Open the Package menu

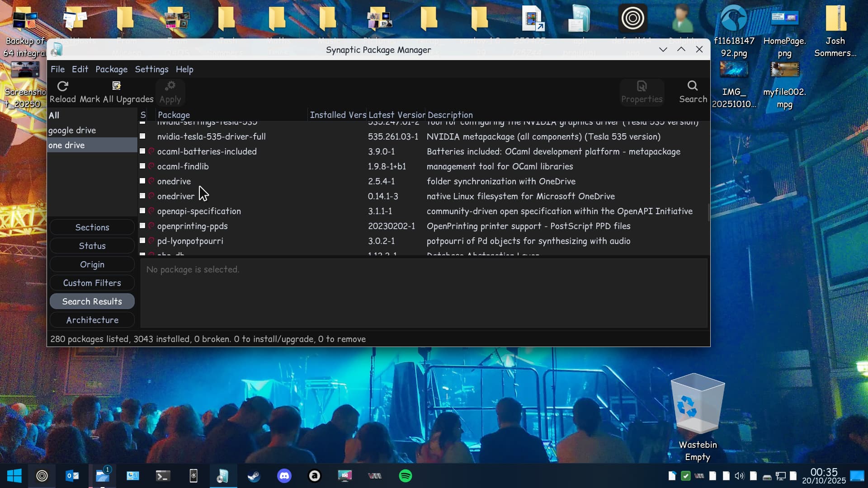click(x=111, y=69)
